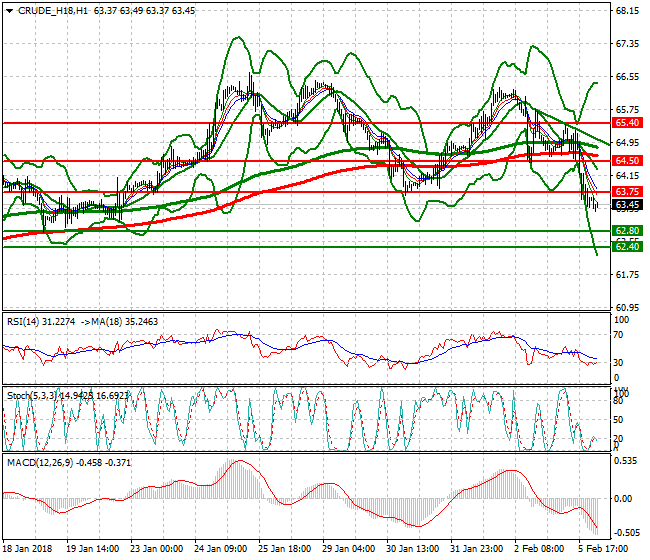Screen dimensions: 650x560
Task: Click the 31 Jan 23:00 time label
Action: coord(477,549)
